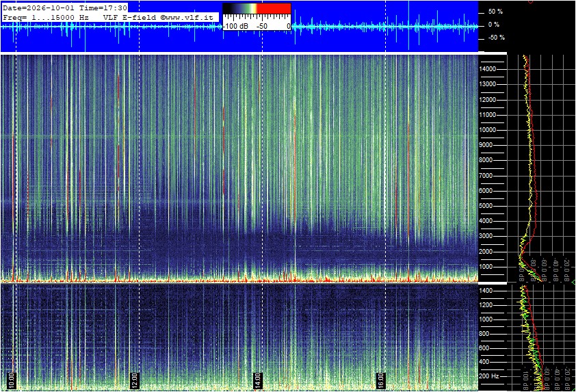Click the color scale gradient bar
Image resolution: width=576 pixels, height=392 pixels.
tap(257, 9)
